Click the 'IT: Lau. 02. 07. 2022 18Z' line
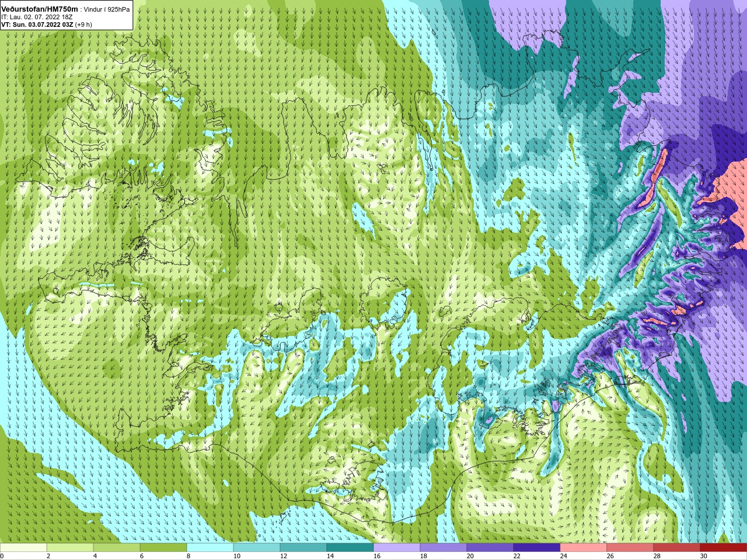Image resolution: width=747 pixels, height=560 pixels. (x=37, y=17)
